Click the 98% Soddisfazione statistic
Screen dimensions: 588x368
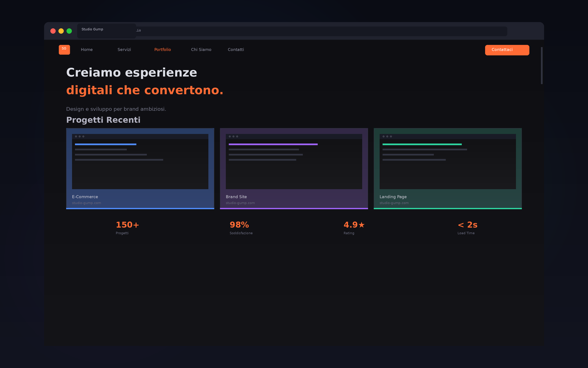point(241,228)
